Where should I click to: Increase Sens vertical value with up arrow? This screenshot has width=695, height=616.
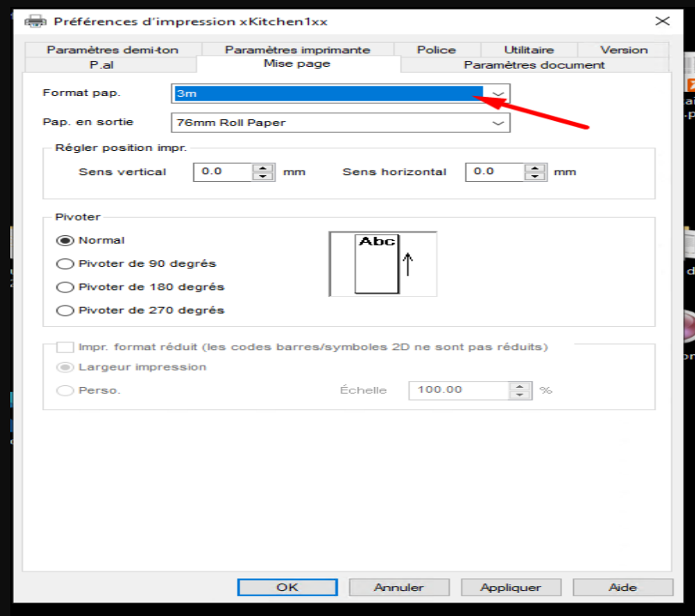pos(263,168)
